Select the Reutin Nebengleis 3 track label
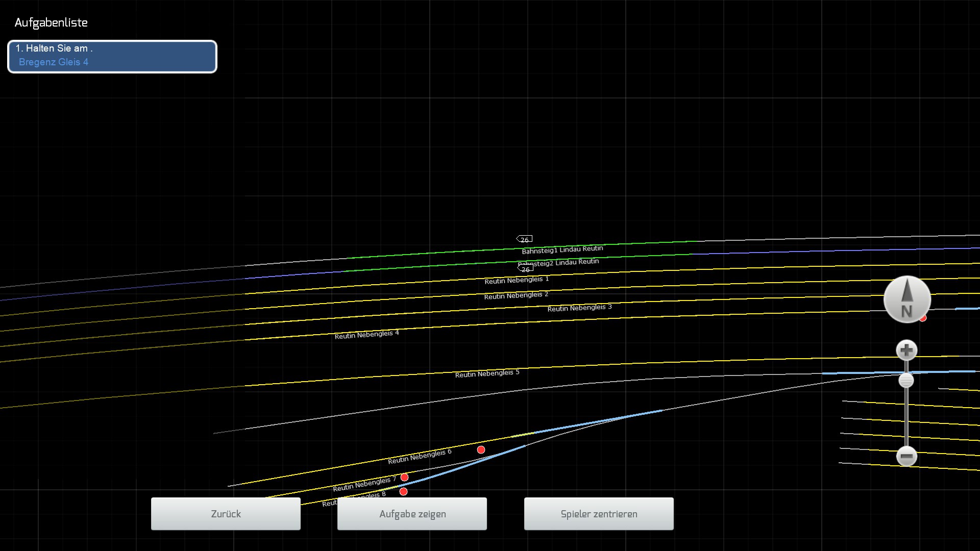This screenshot has width=980, height=551. (x=579, y=308)
